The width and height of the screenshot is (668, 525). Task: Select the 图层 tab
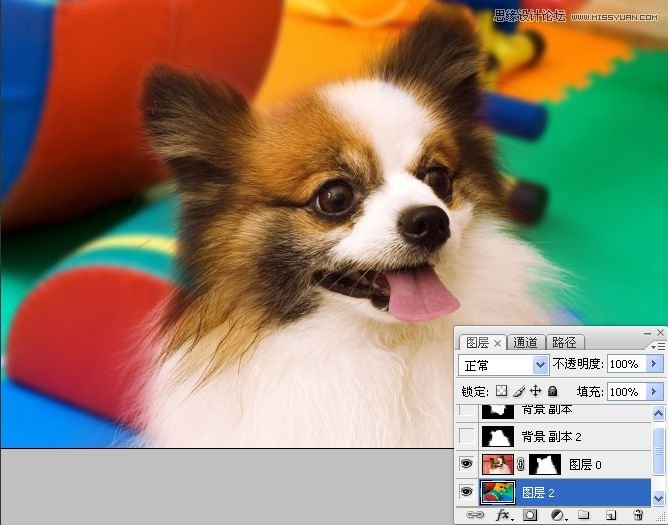(x=478, y=343)
